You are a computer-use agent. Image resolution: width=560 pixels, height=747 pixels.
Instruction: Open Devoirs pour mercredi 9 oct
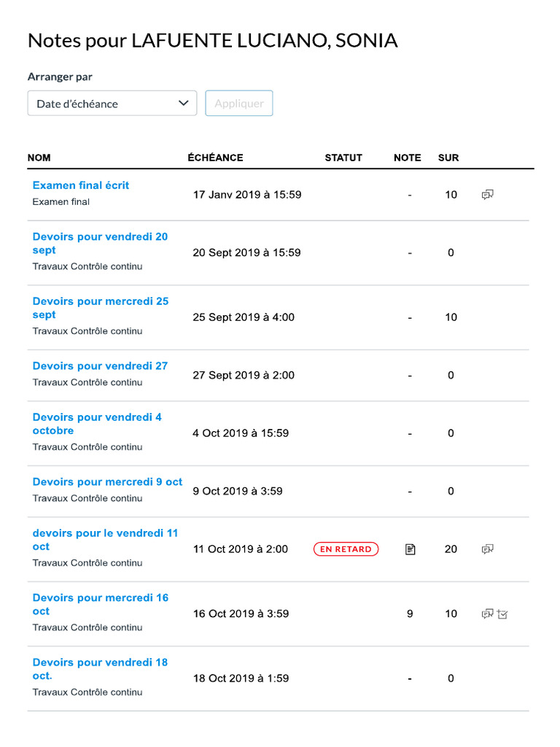click(107, 482)
